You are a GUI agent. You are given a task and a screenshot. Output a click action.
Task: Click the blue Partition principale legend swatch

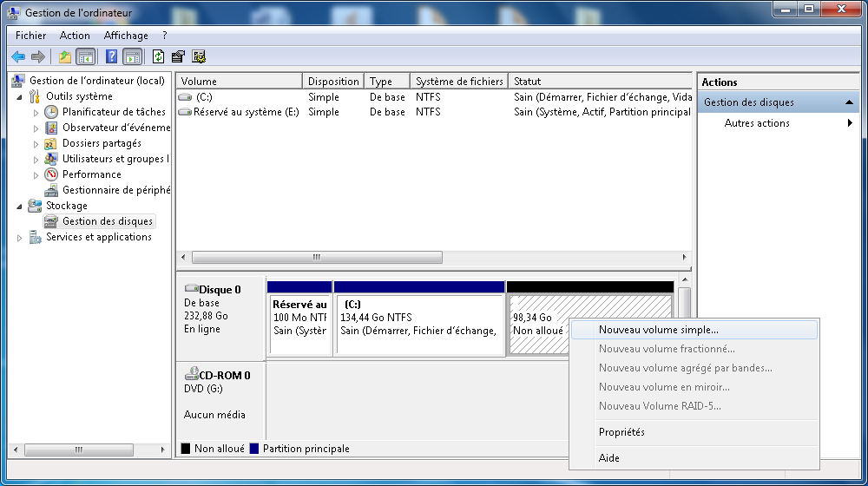[254, 449]
